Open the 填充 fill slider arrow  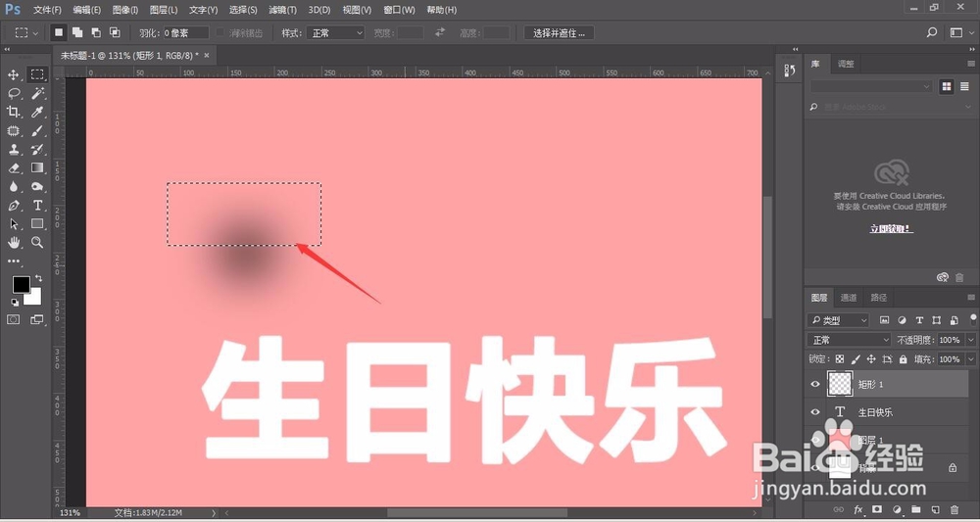coord(970,359)
